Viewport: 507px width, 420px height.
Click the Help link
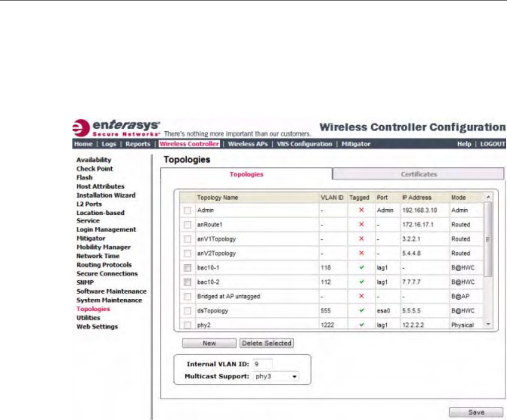click(464, 144)
